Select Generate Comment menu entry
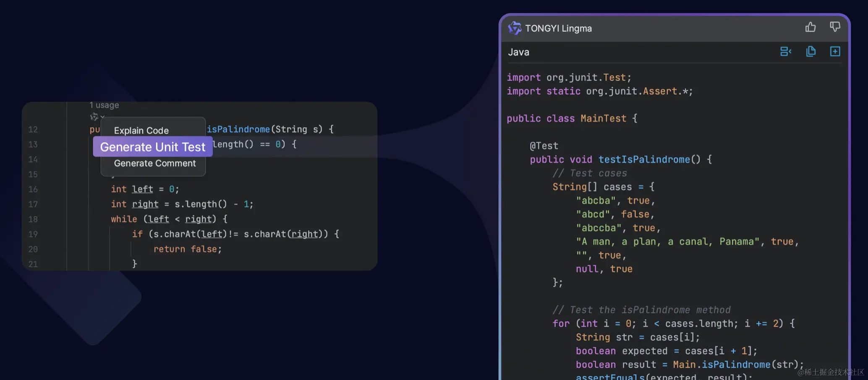 click(x=155, y=163)
